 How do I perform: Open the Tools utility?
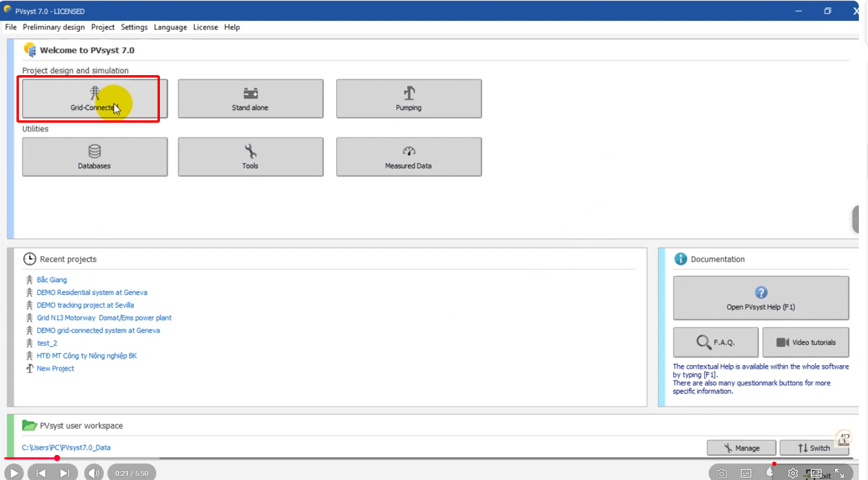[x=250, y=157]
